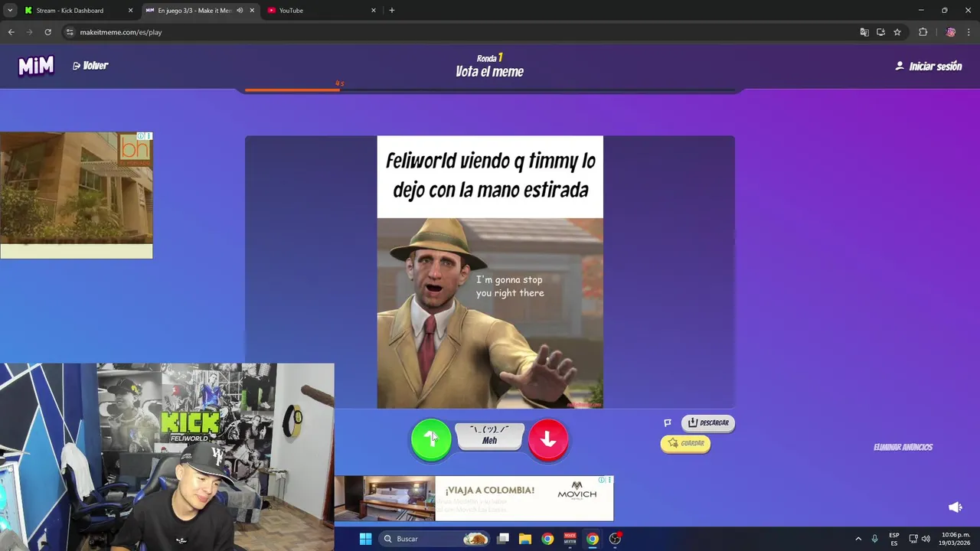Close the left side ad
The width and height of the screenshot is (980, 551).
149,136
